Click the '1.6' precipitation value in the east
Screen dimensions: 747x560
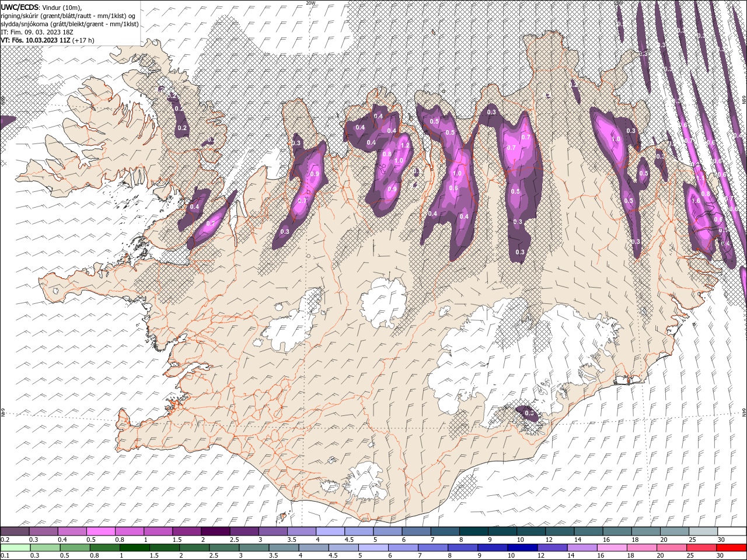(696, 201)
